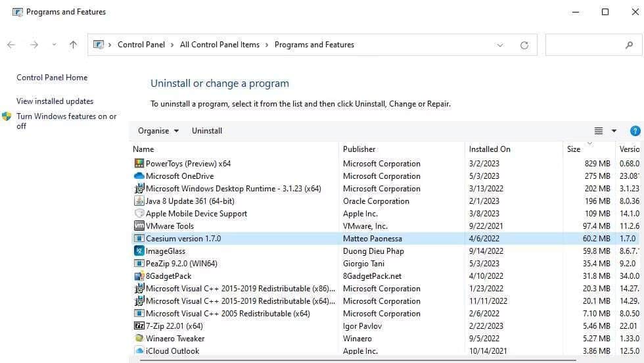Click the PeaZip 9.2.0 icon

[139, 263]
